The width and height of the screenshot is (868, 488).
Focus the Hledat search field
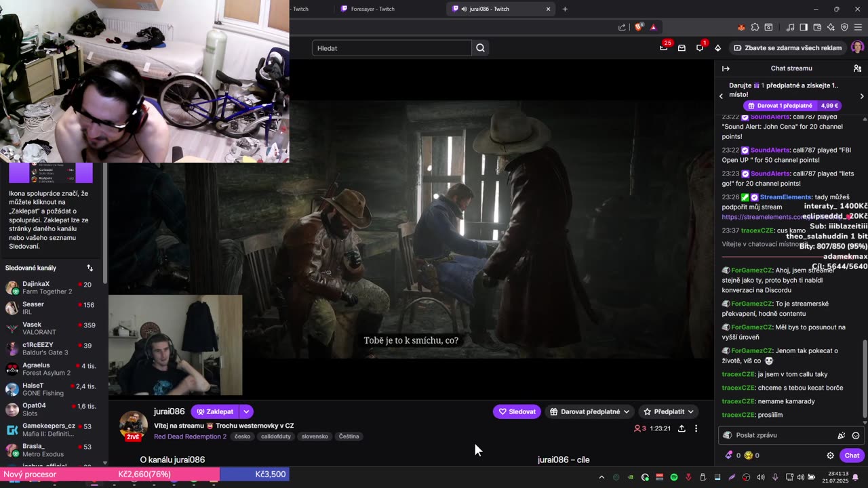pos(392,48)
